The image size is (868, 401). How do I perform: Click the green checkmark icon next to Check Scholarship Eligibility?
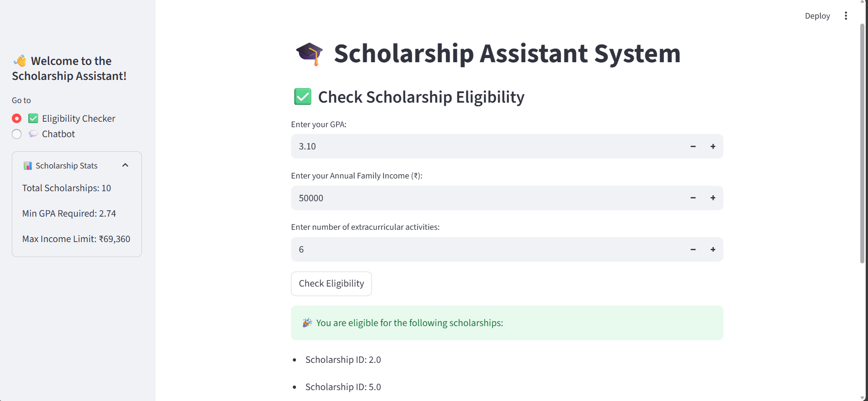point(302,96)
